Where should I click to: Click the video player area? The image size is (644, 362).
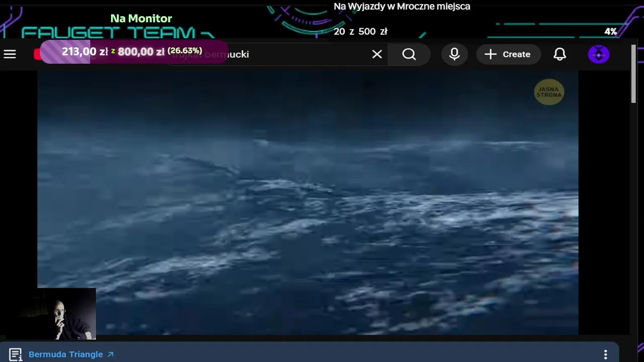308,202
